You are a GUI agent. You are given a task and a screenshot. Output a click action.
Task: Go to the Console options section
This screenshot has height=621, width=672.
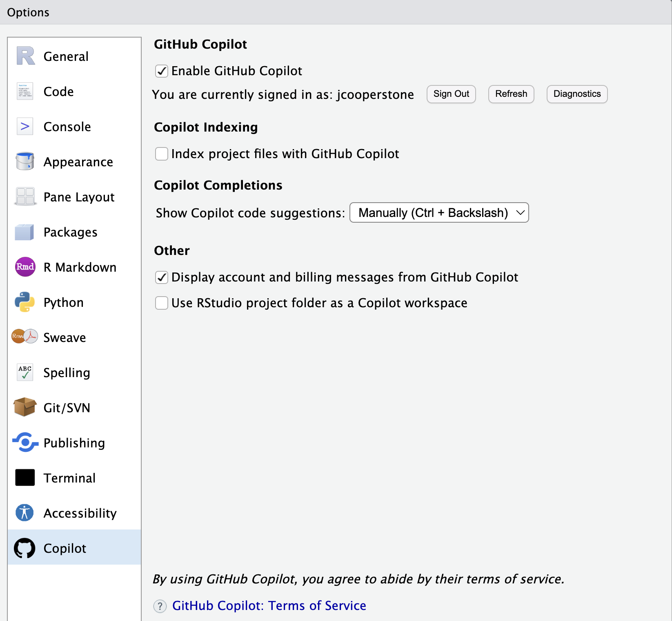click(x=67, y=127)
